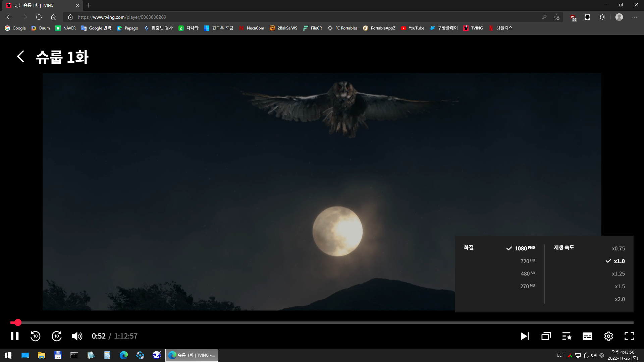Add this page to favorites
The height and width of the screenshot is (362, 644).
click(x=556, y=17)
